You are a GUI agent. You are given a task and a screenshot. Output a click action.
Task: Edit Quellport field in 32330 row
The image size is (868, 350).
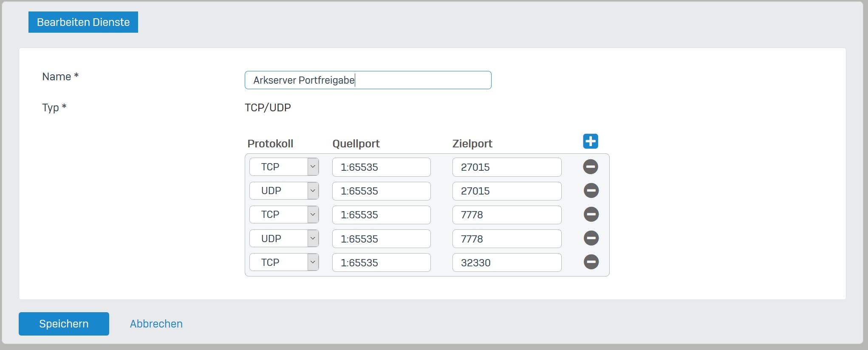coord(382,262)
